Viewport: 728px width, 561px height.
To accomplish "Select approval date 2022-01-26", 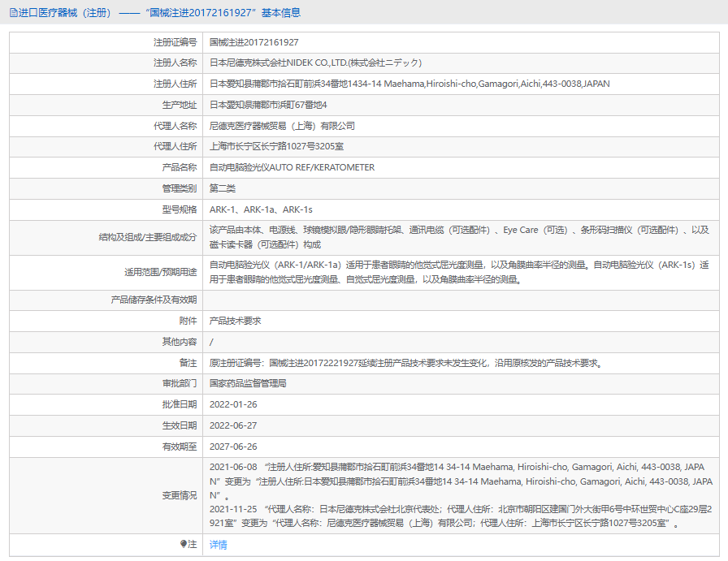I will point(233,404).
